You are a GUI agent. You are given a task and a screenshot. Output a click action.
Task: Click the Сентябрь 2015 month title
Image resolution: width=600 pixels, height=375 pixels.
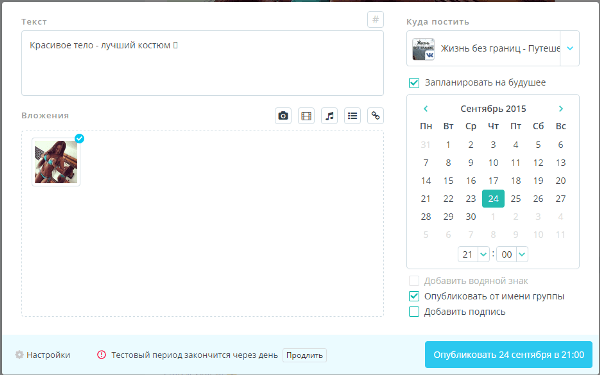point(493,109)
